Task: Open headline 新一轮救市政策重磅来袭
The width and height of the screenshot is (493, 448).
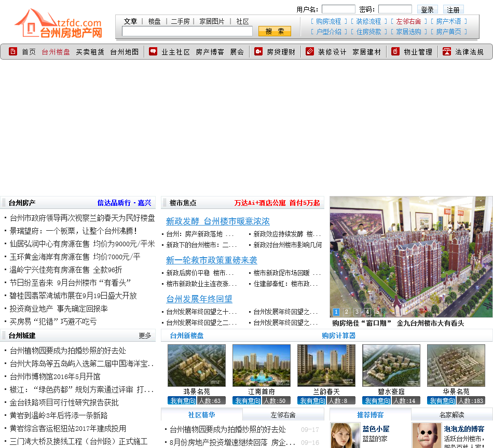Action: (212, 260)
